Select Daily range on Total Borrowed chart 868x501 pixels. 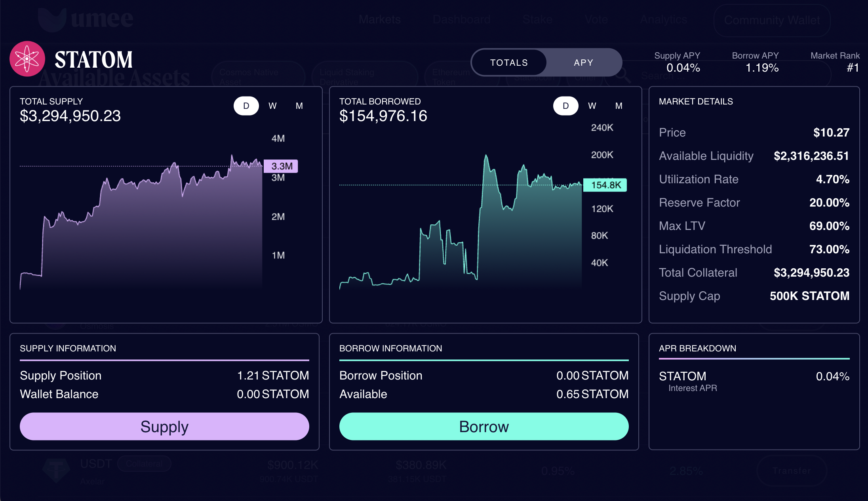565,106
